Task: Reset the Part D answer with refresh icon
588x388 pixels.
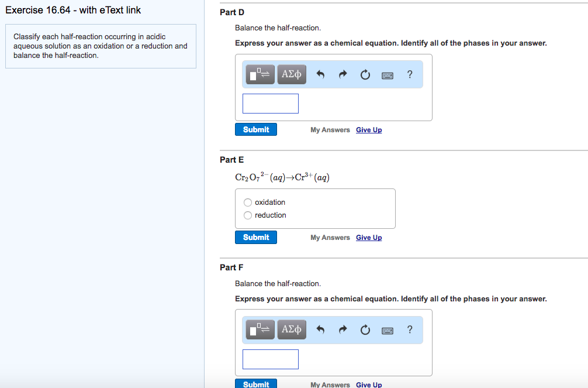Action: [x=365, y=74]
